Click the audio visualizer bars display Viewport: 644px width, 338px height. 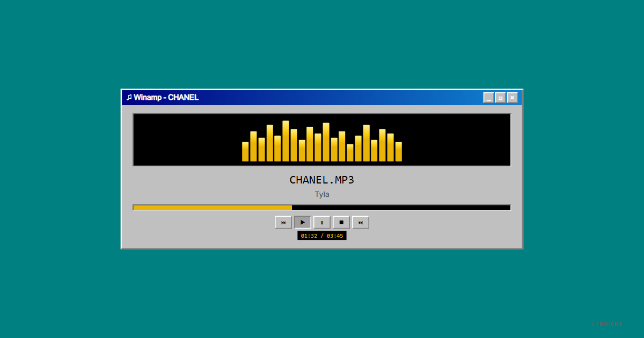click(322, 139)
